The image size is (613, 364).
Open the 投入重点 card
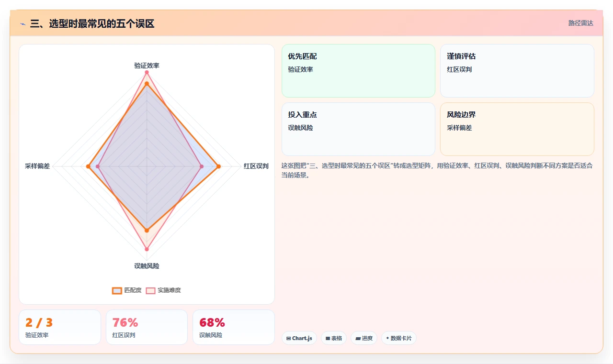[358, 129]
